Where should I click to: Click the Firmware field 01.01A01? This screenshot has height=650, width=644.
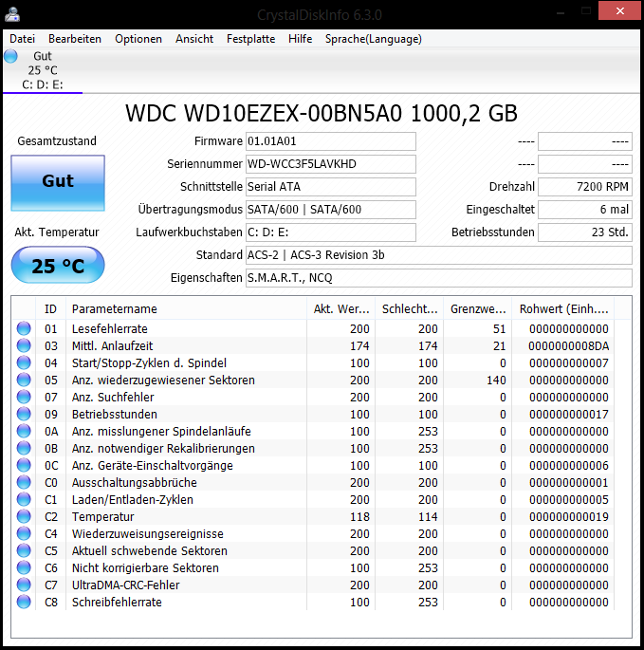click(x=331, y=141)
